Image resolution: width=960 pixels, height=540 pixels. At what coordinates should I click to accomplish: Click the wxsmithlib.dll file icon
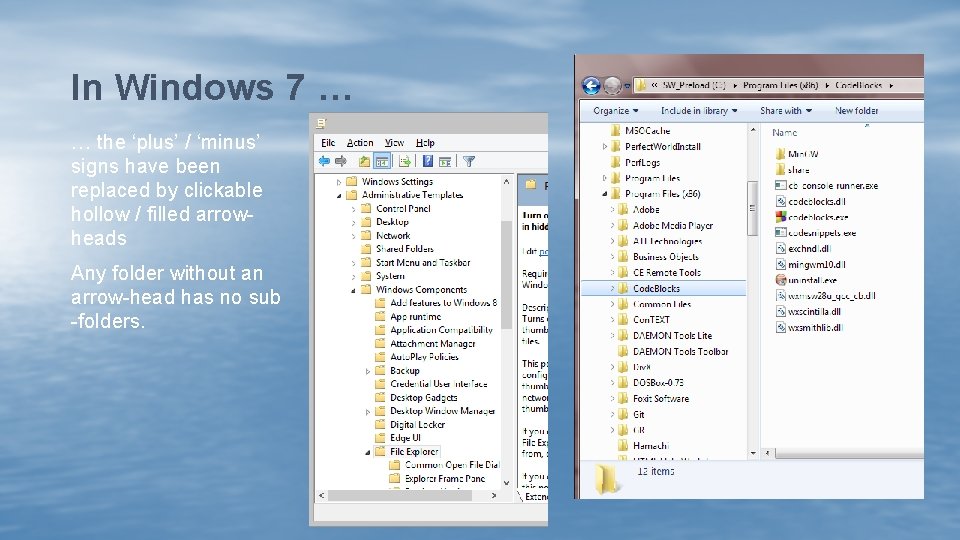pos(781,328)
